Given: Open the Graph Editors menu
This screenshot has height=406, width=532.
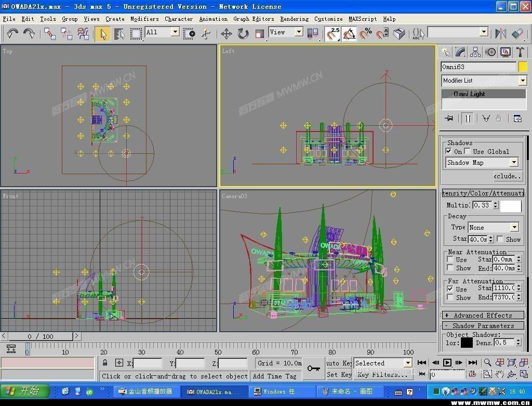Looking at the screenshot, I should pyautogui.click(x=254, y=19).
